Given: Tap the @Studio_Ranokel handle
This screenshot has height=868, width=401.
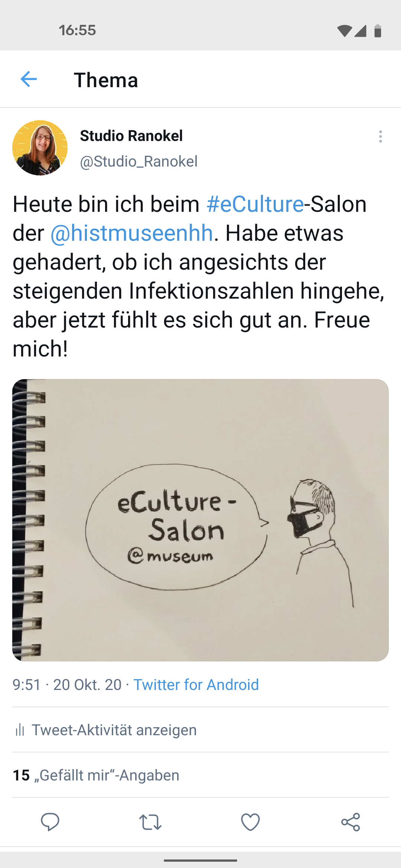Looking at the screenshot, I should click(x=139, y=161).
